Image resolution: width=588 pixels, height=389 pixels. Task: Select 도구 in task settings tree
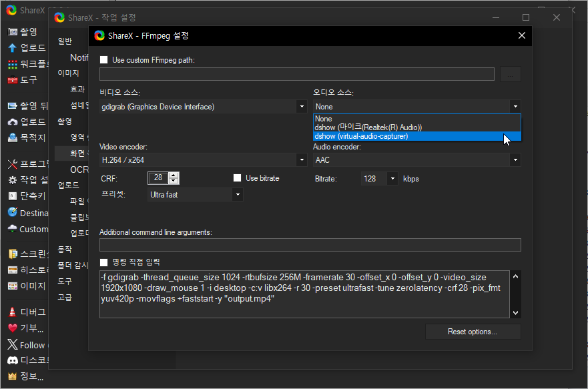65,281
